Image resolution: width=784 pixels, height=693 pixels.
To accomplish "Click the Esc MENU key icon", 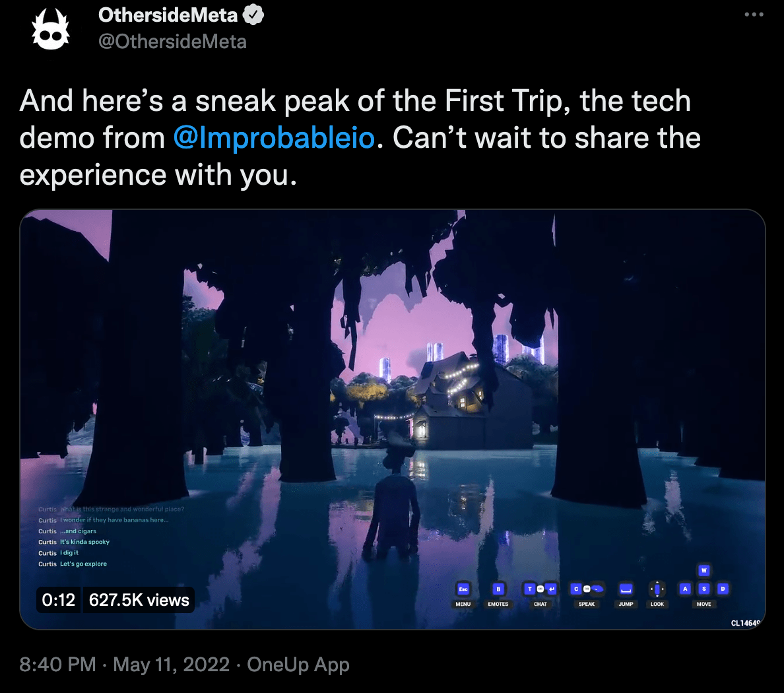I will [x=463, y=589].
